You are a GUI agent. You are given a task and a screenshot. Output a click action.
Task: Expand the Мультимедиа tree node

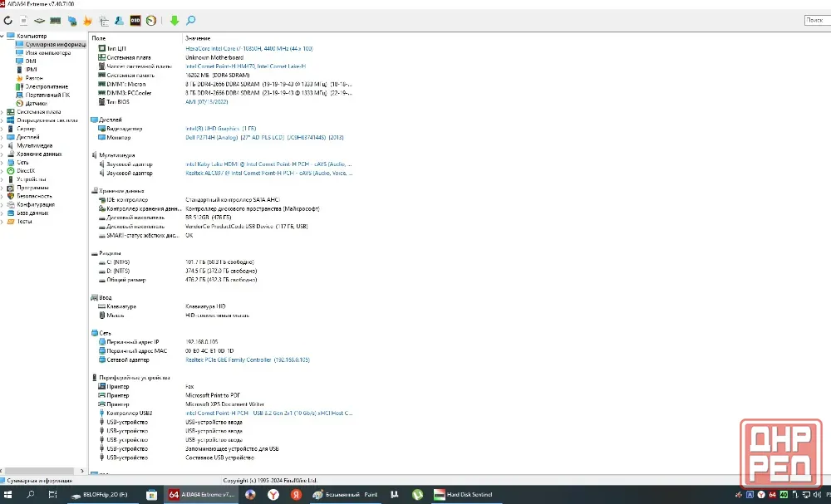(x=2, y=145)
